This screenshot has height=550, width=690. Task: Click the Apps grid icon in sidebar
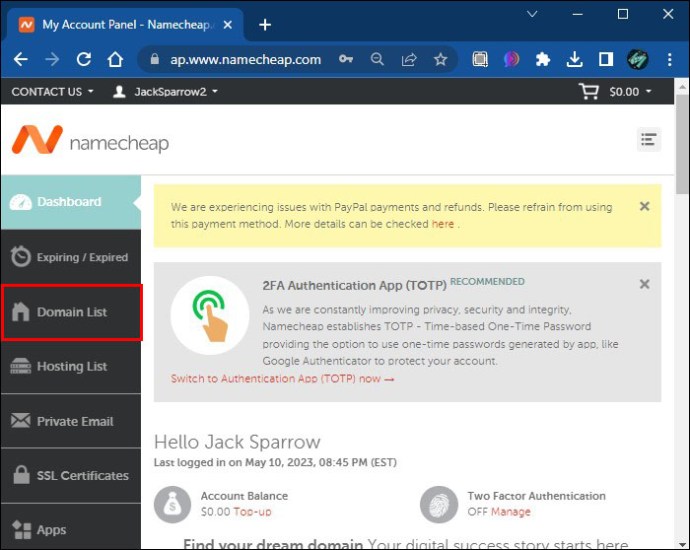[x=20, y=529]
